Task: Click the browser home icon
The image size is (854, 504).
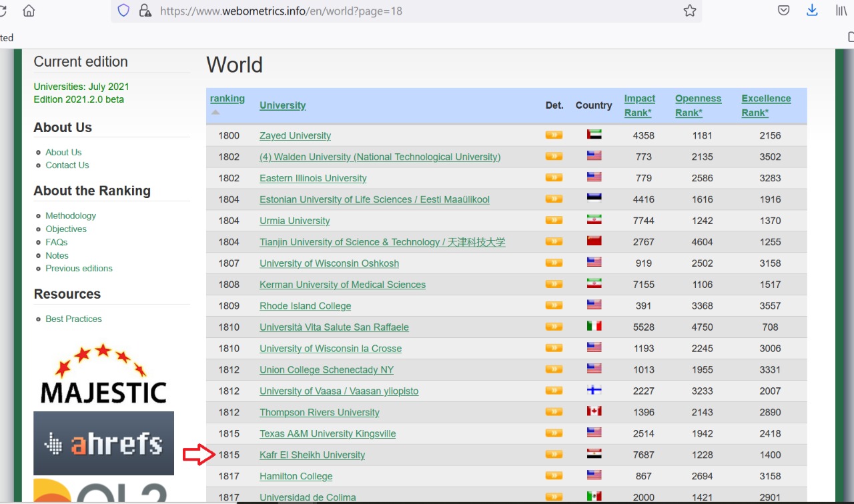Action: click(29, 11)
